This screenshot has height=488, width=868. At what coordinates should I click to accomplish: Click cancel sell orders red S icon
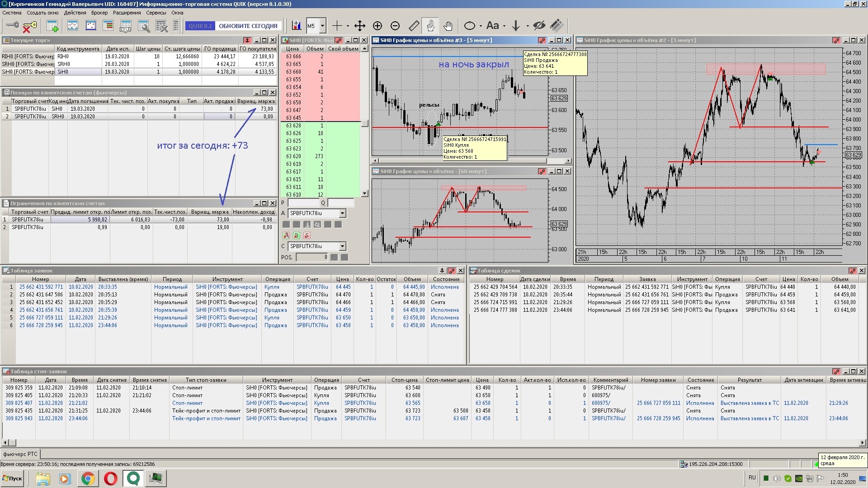click(x=307, y=235)
